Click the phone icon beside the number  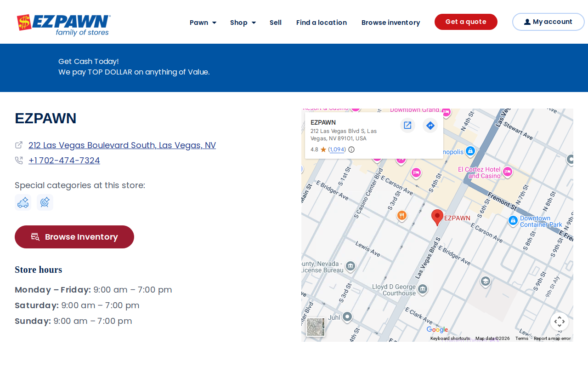(19, 160)
